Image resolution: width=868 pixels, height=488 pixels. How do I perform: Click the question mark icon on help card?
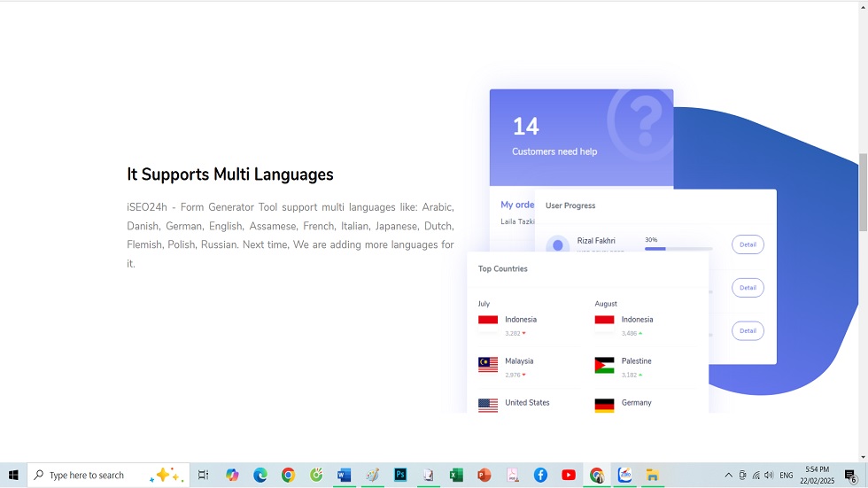pos(646,119)
